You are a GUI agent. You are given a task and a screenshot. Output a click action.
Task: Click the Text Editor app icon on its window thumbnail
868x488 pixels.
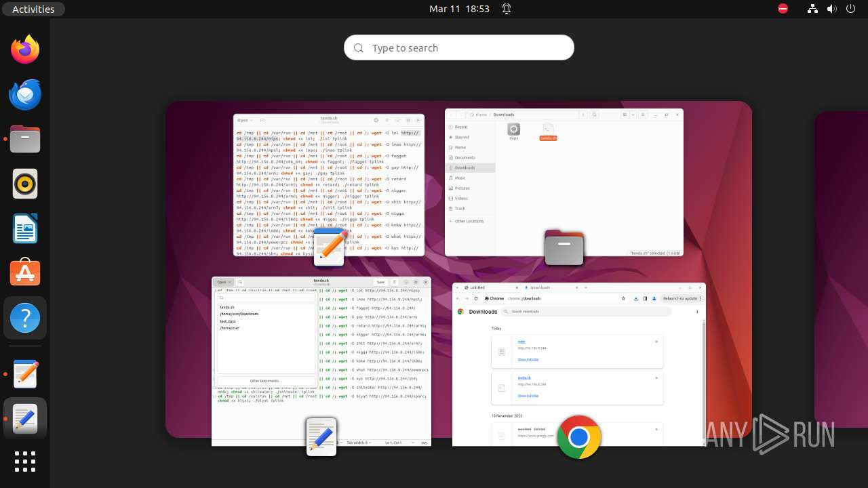click(330, 247)
